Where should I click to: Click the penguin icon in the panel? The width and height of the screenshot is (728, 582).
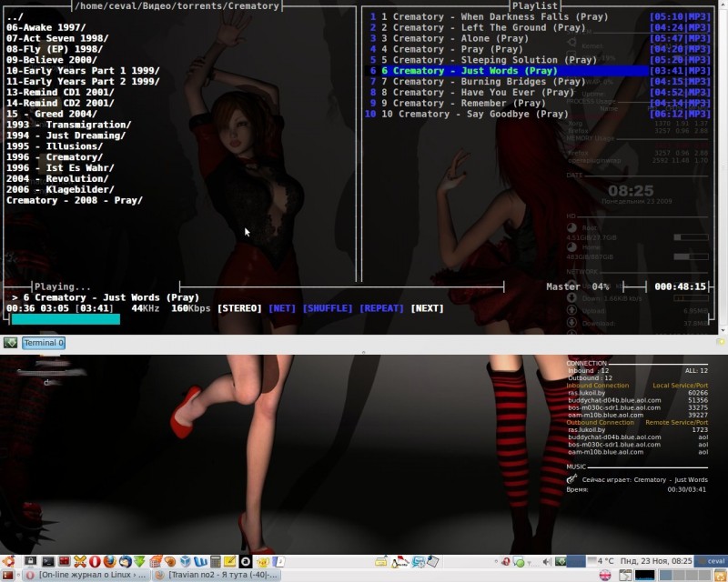399,562
